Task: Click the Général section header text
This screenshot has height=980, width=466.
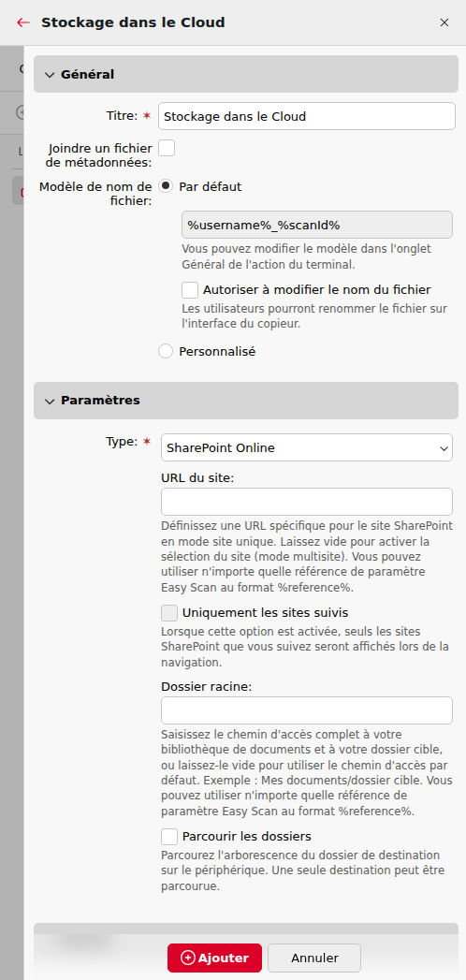Action: 87,74
